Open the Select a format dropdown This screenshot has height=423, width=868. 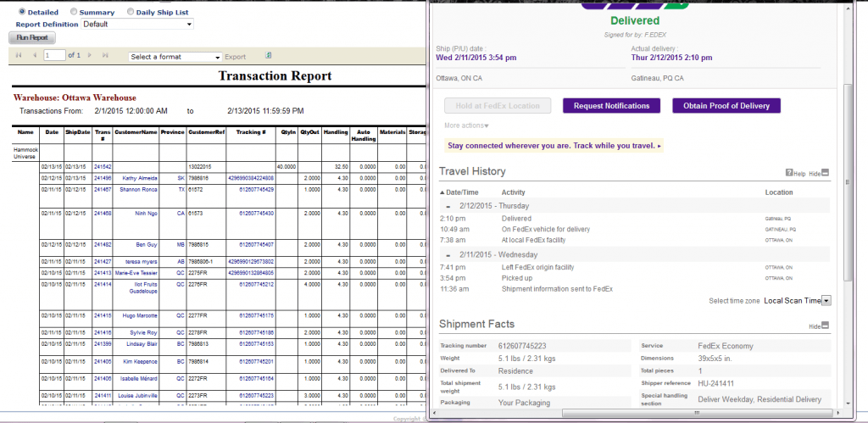(x=175, y=57)
